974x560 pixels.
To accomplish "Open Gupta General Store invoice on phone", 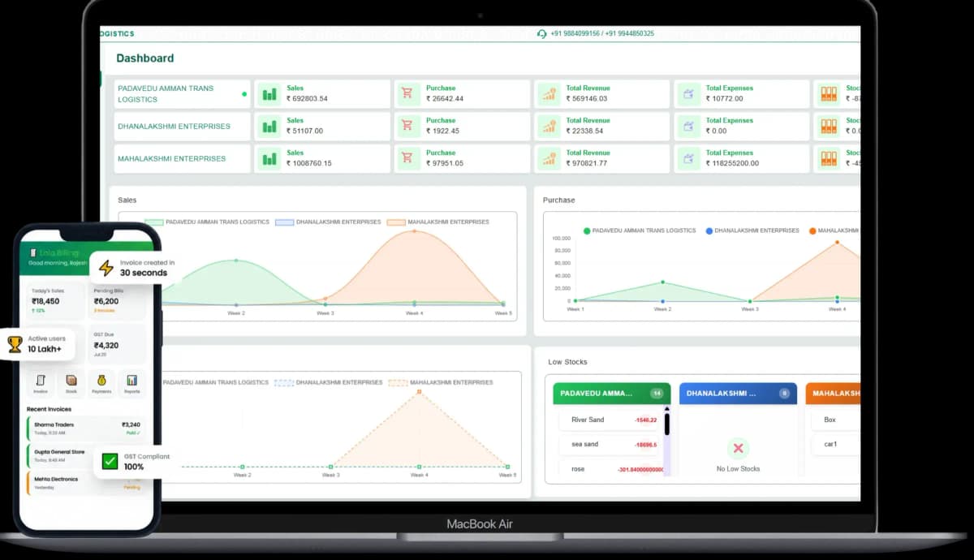I will pos(87,455).
